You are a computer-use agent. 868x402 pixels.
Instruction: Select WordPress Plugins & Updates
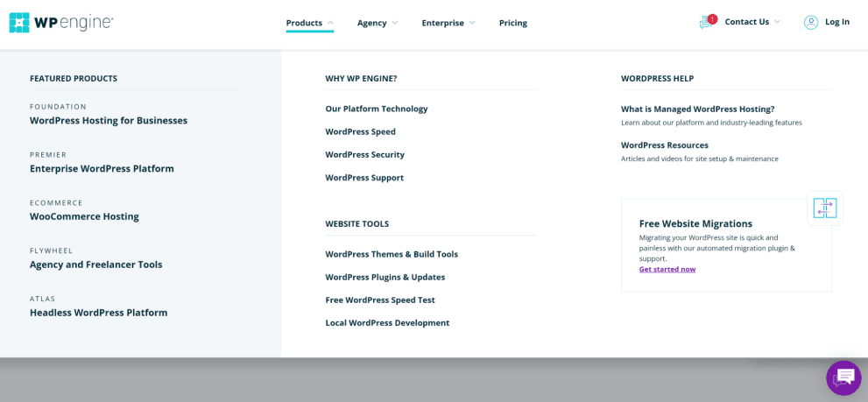[x=385, y=277]
